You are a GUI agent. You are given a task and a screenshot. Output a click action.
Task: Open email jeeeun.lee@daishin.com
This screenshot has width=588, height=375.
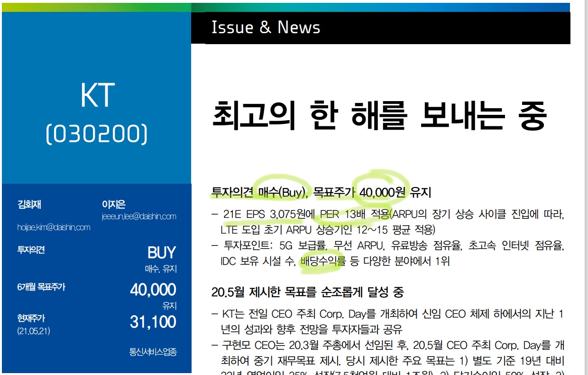[x=139, y=216]
